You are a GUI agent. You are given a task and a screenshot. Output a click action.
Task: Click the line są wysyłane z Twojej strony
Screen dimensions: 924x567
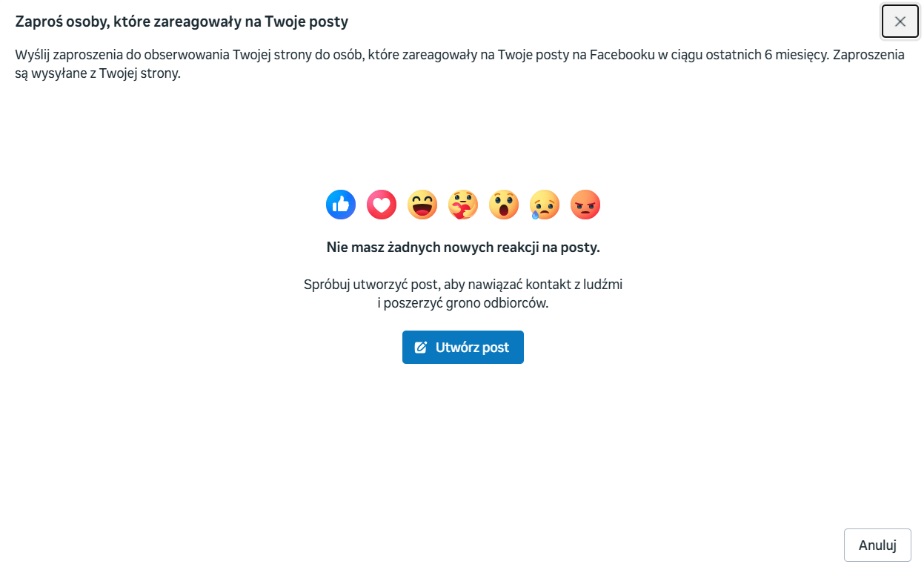coord(98,74)
